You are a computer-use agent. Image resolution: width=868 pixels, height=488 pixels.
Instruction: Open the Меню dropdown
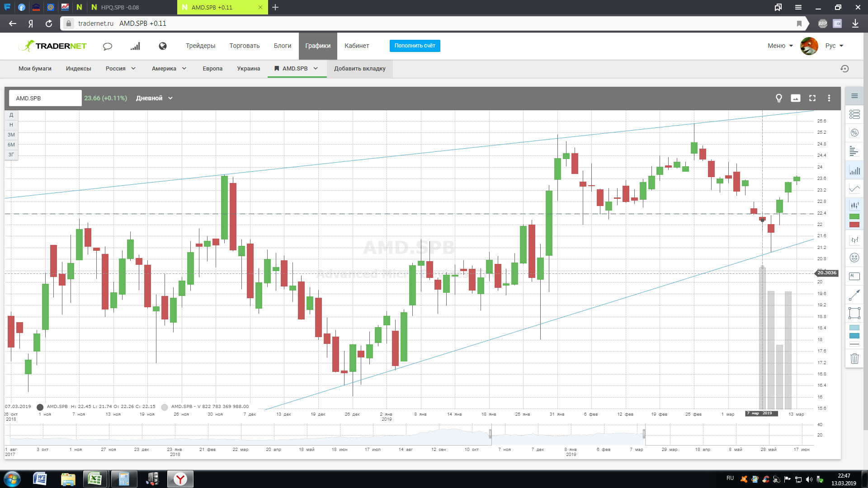pos(780,46)
